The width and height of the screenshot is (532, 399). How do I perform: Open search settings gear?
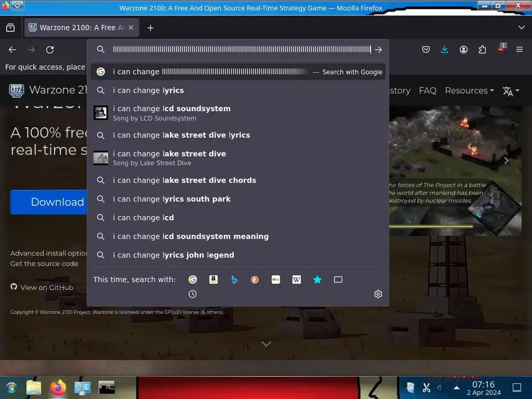[x=378, y=294]
